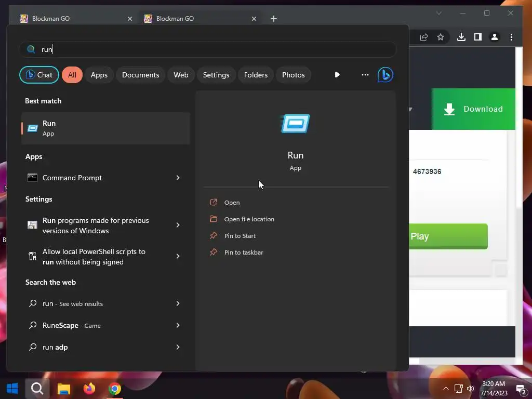Expand chevron for PowerShell scripts setting
Image resolution: width=532 pixels, height=399 pixels.
pyautogui.click(x=178, y=256)
